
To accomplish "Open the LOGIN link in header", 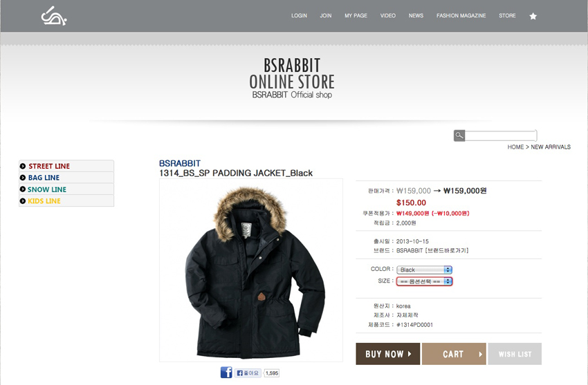I will 299,16.
